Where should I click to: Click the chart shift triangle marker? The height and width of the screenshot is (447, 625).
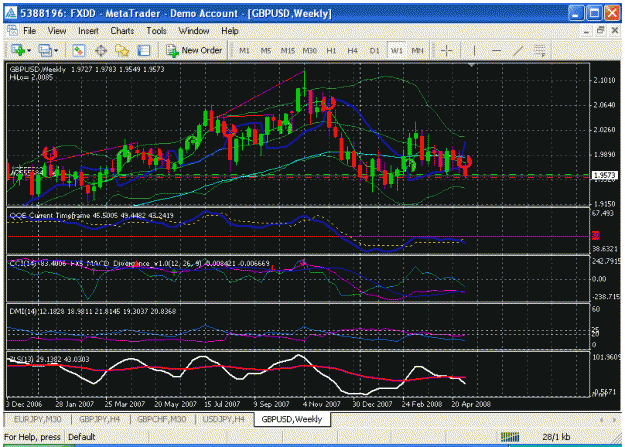pos(471,65)
